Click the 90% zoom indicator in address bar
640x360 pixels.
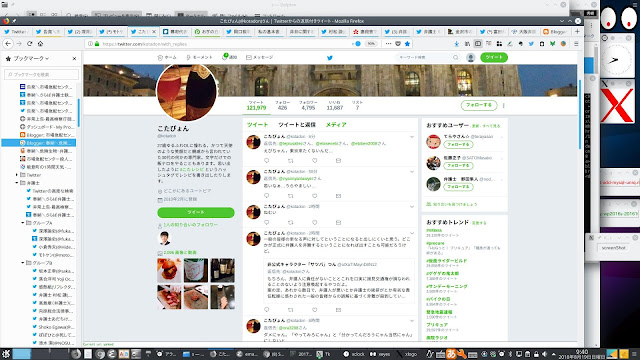coord(371,44)
